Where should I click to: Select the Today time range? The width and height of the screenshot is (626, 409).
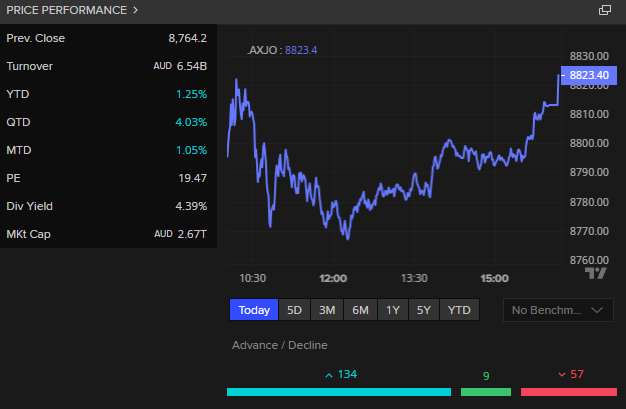coord(254,310)
